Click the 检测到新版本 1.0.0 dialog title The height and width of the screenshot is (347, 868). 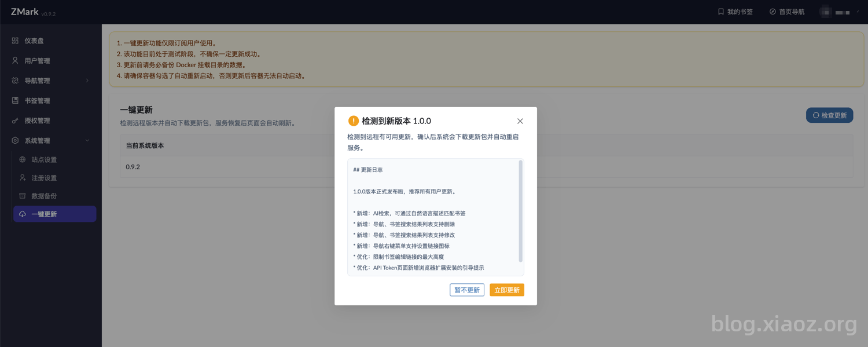pos(396,121)
